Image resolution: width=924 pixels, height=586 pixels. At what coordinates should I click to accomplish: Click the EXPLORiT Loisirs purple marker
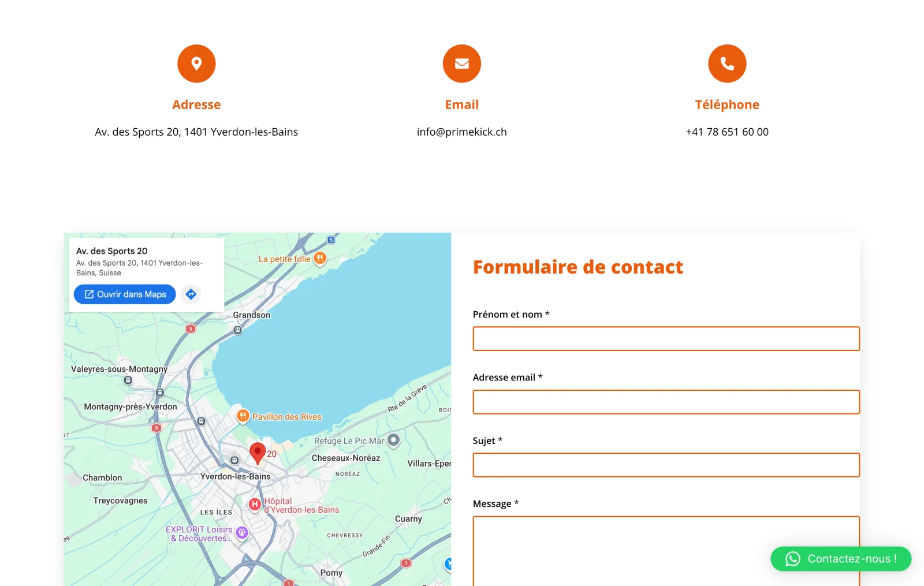(243, 533)
